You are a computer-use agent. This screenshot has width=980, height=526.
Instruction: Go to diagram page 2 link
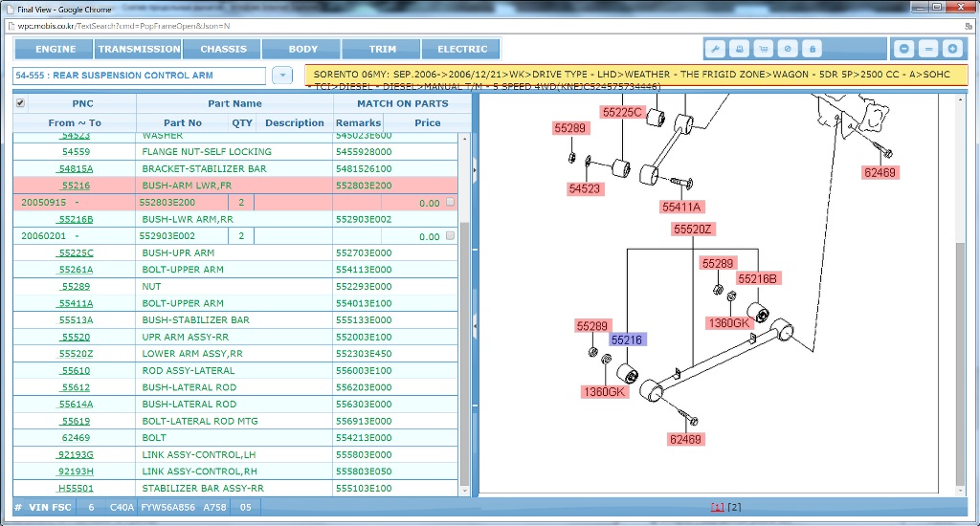734,507
